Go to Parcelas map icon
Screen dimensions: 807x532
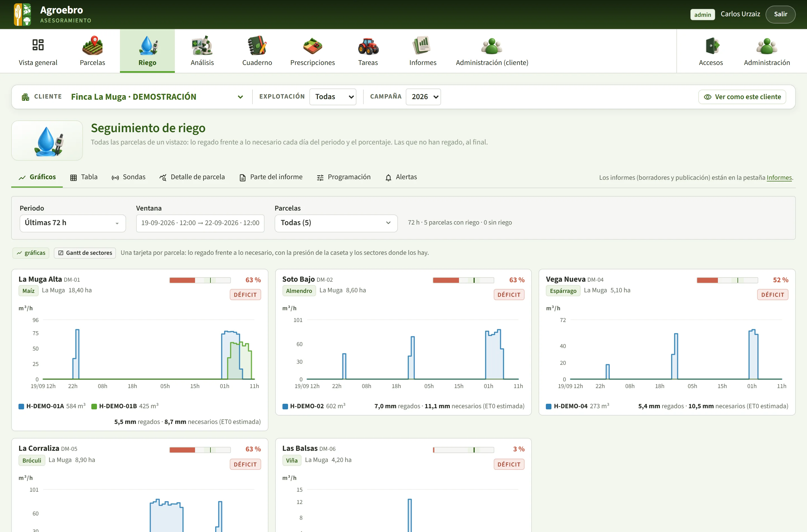coord(92,45)
